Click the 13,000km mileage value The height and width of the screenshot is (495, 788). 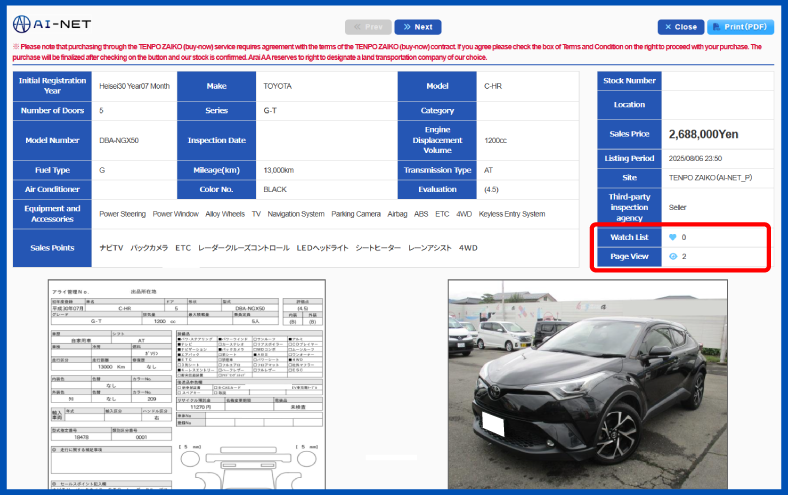pyautogui.click(x=278, y=170)
